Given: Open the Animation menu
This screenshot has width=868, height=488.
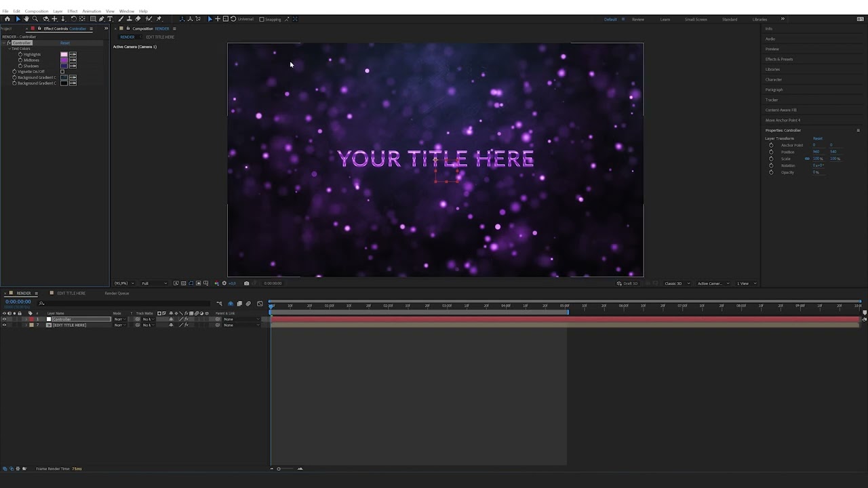Looking at the screenshot, I should tap(92, 11).
